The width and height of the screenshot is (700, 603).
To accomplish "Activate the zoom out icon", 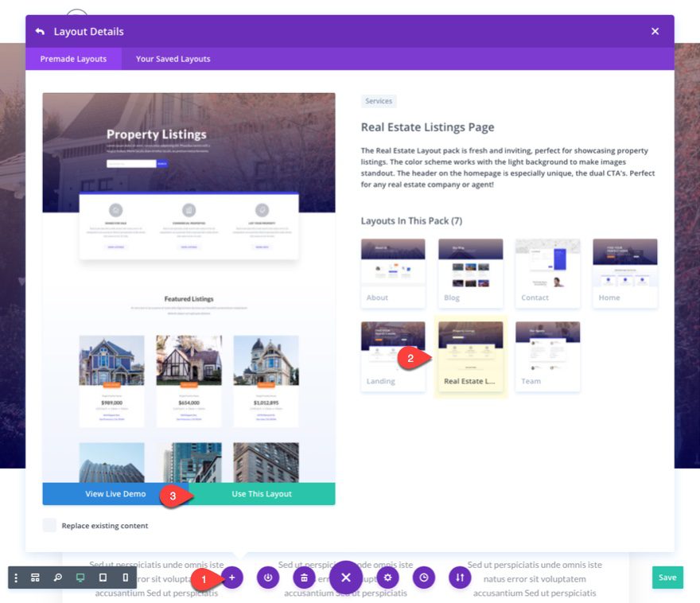I will pyautogui.click(x=57, y=578).
